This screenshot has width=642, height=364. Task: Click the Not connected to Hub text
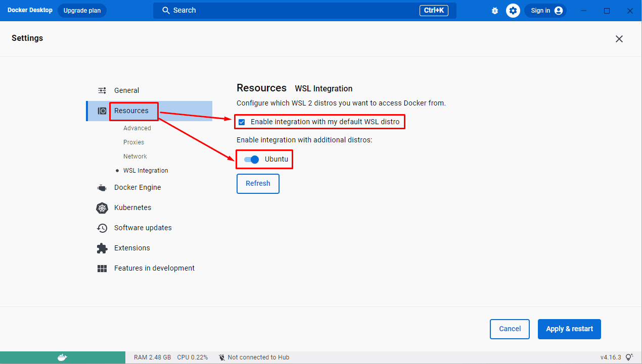(258, 357)
